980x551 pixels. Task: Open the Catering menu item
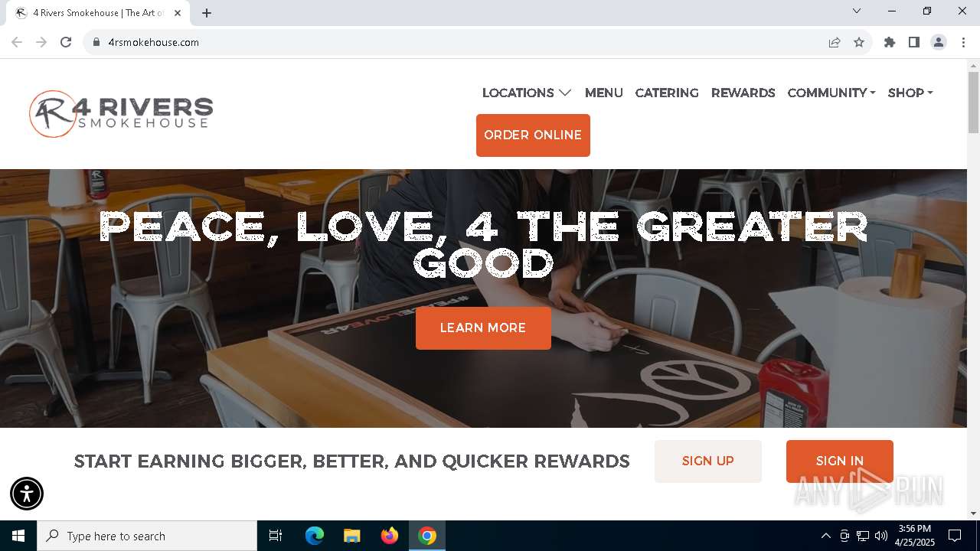pos(667,93)
